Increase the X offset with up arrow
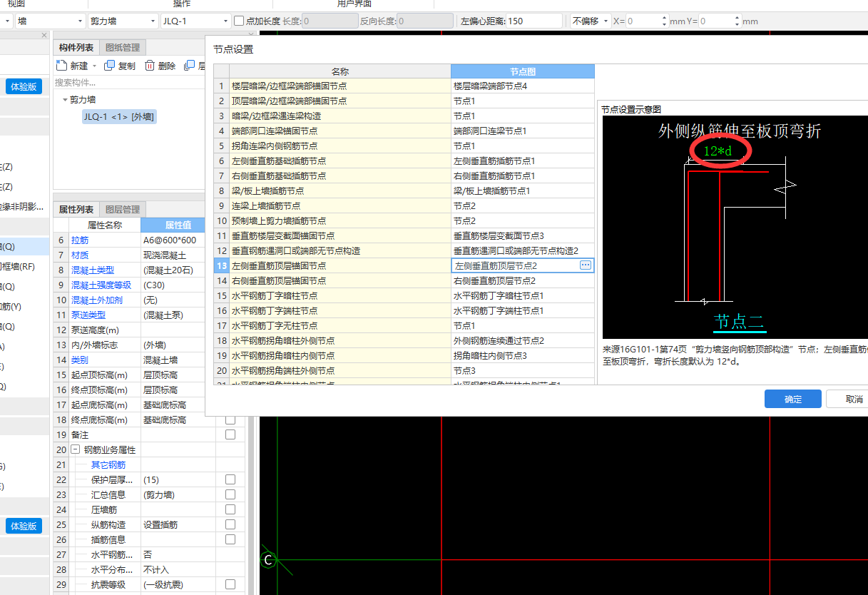 (x=665, y=18)
